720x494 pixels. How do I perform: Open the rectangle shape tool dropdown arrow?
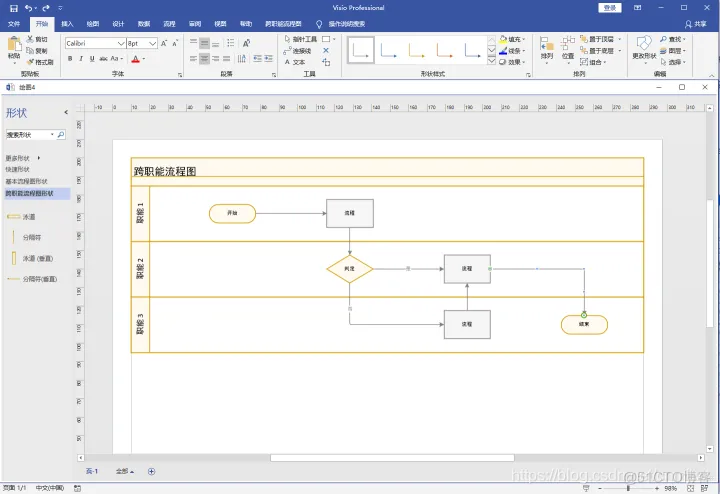[x=334, y=39]
